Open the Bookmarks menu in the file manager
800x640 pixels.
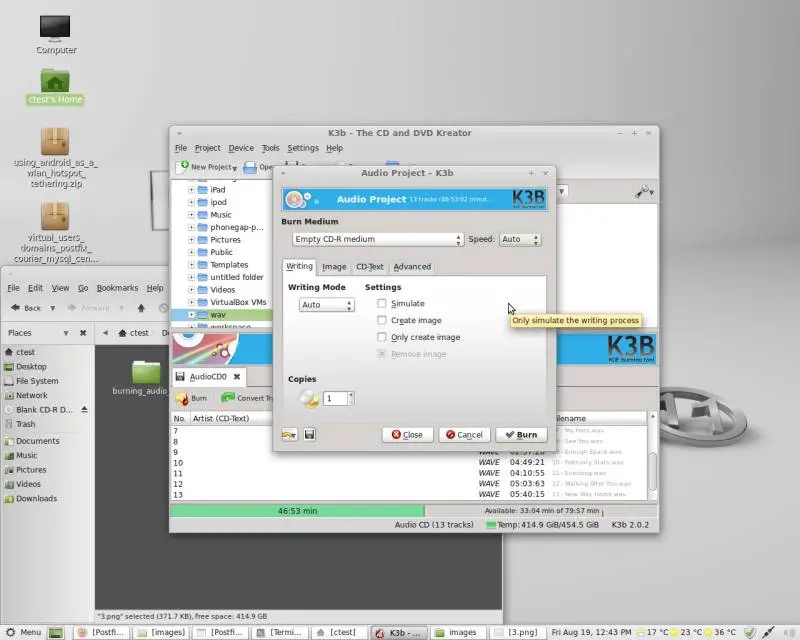click(117, 288)
